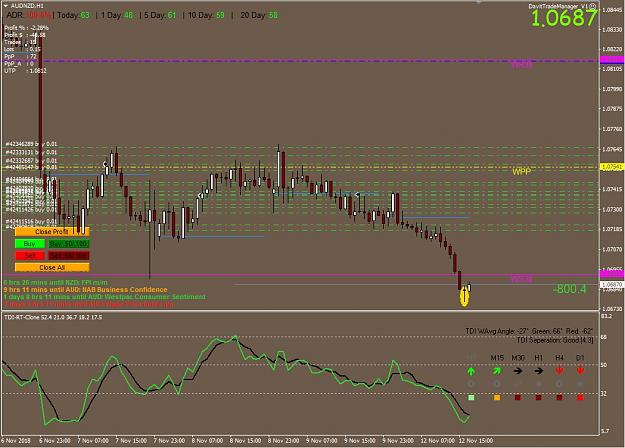
Task: Click the M30 timeframe label
Action: tap(518, 358)
